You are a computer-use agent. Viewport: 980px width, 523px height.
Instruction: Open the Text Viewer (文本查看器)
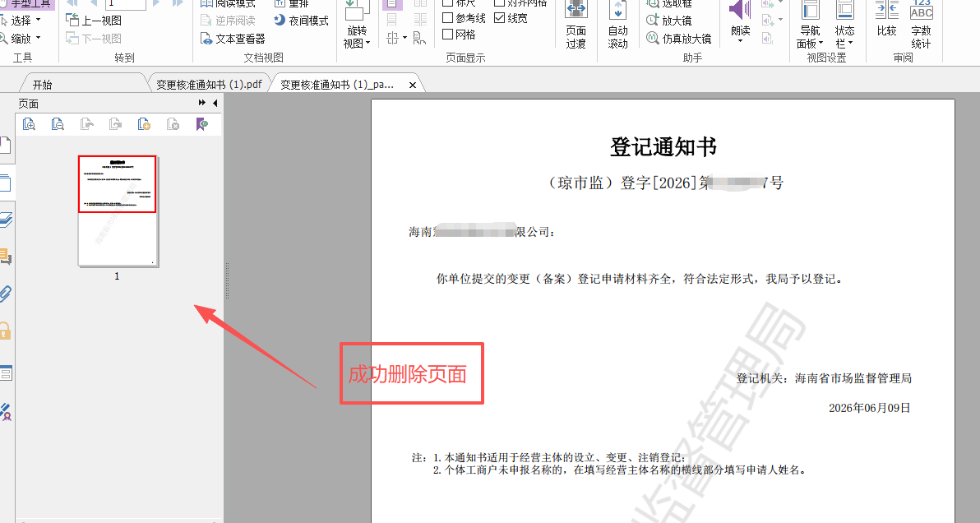click(x=233, y=39)
